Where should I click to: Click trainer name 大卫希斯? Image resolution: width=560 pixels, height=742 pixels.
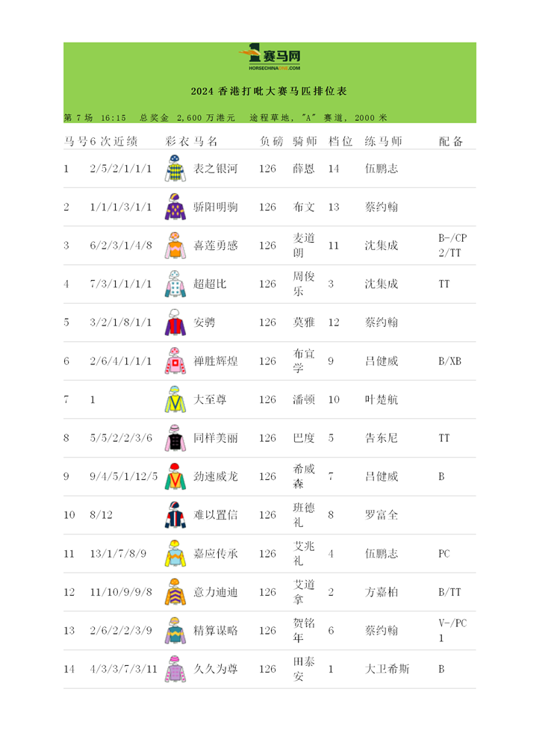(387, 670)
